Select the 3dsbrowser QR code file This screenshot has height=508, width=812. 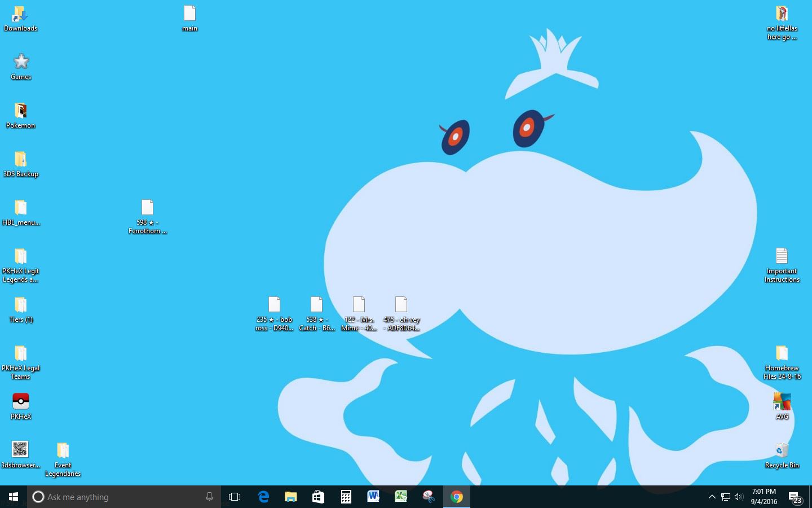[20, 456]
